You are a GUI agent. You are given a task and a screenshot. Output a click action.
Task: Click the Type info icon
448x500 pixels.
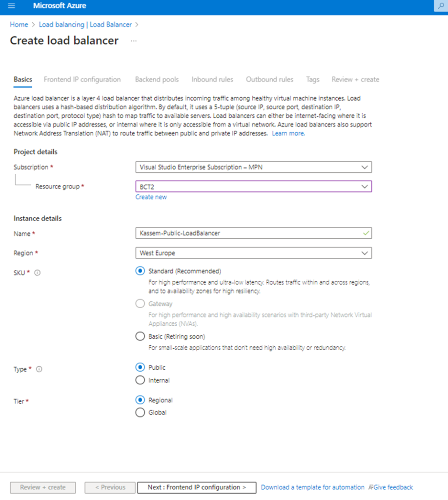tap(39, 369)
